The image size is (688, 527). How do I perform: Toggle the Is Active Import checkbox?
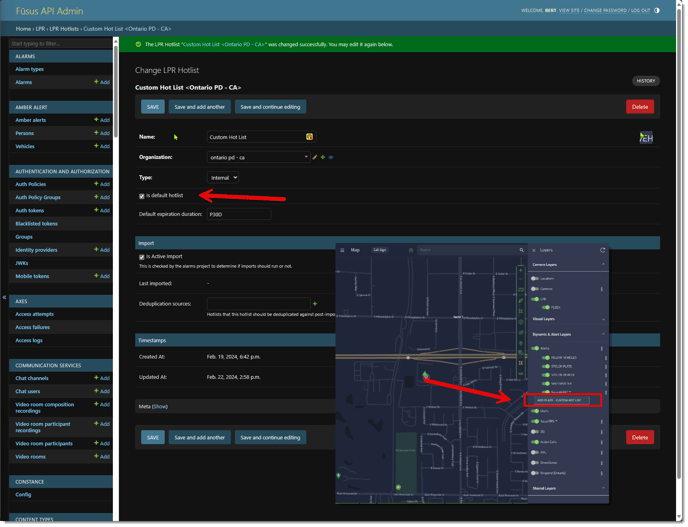click(x=142, y=257)
